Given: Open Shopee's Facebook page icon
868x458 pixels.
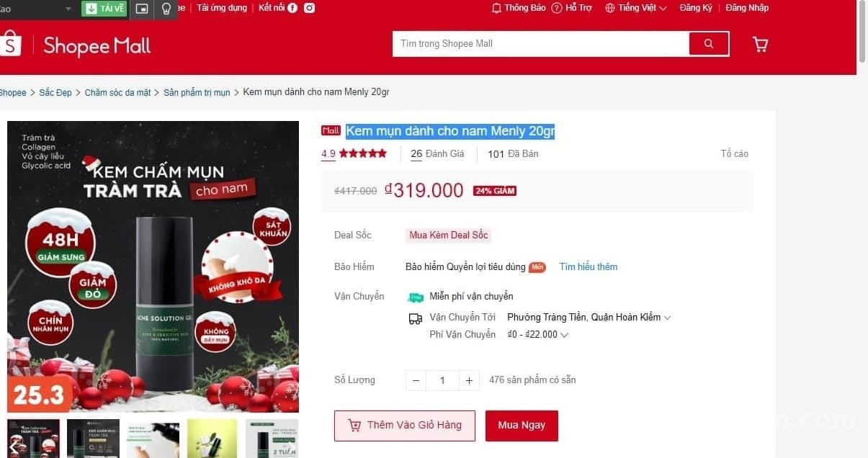Looking at the screenshot, I should coord(292,8).
